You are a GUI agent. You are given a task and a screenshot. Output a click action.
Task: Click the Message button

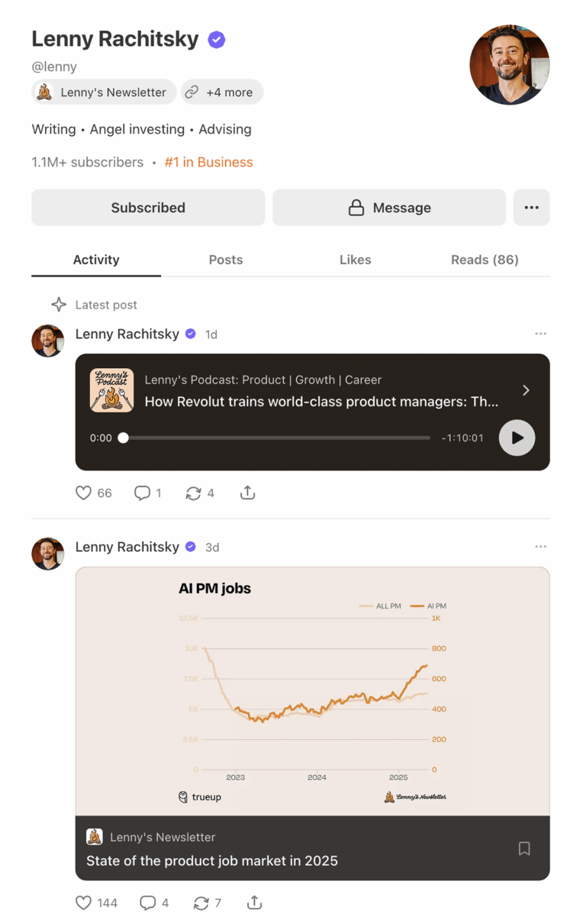[x=388, y=207]
